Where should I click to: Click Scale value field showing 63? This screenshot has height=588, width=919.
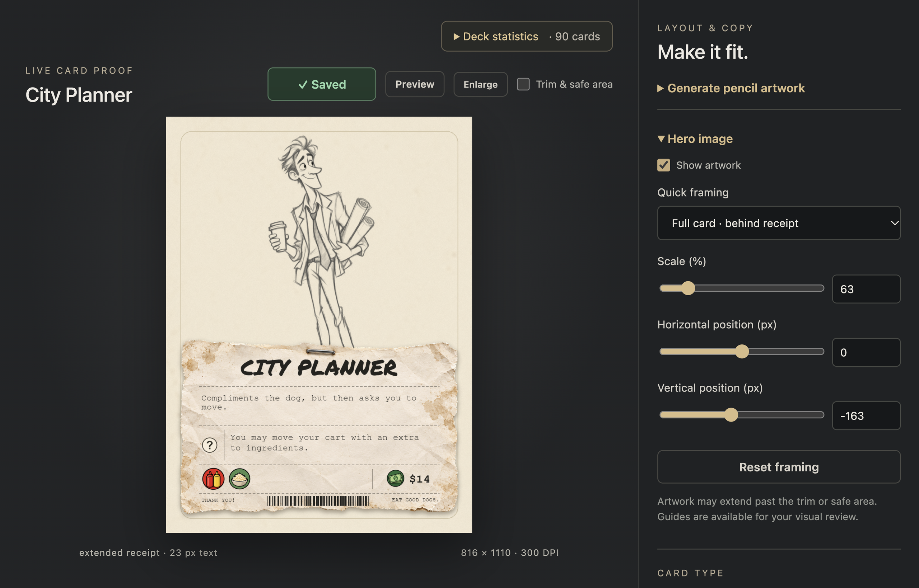coord(866,289)
